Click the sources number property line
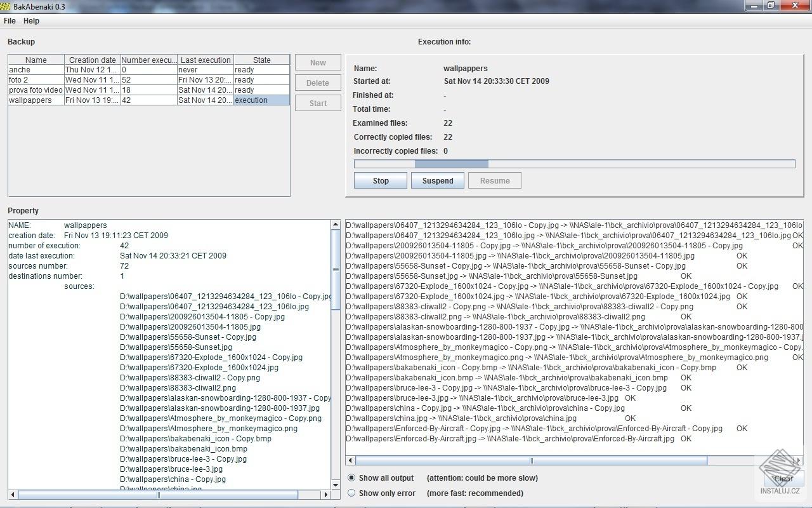Screen dimensions: 812x508 point(69,265)
